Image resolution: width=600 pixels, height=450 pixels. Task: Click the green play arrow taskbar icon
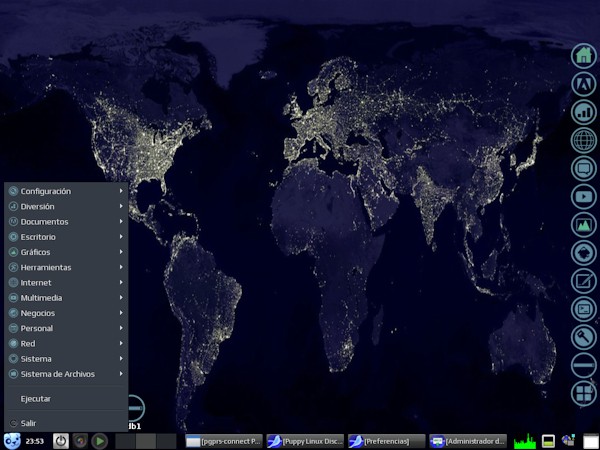point(100,441)
